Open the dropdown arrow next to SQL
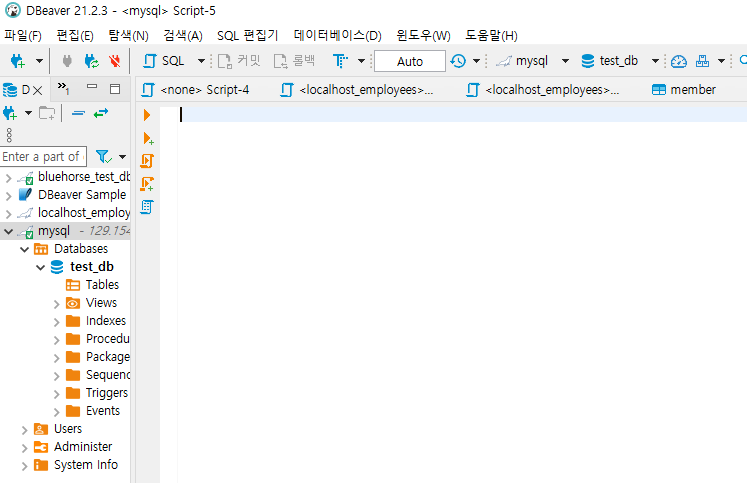This screenshot has height=483, width=747. 201,61
